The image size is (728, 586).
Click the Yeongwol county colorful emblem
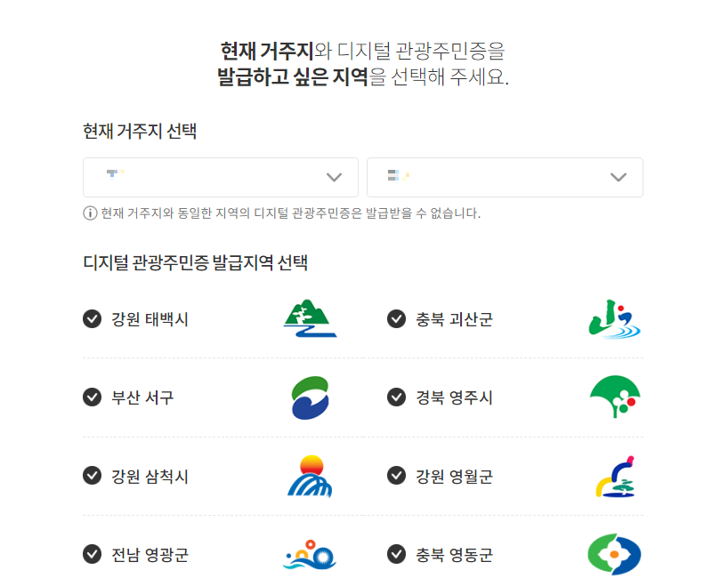coord(616,477)
